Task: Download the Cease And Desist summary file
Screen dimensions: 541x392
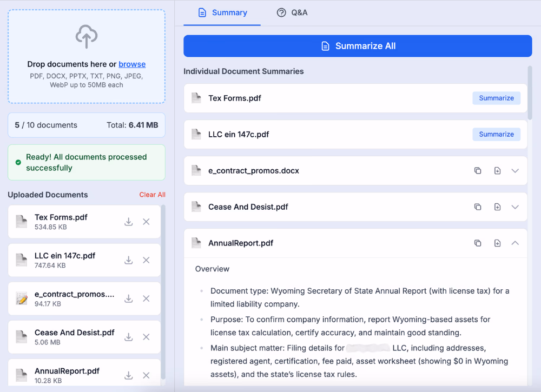Action: point(497,207)
